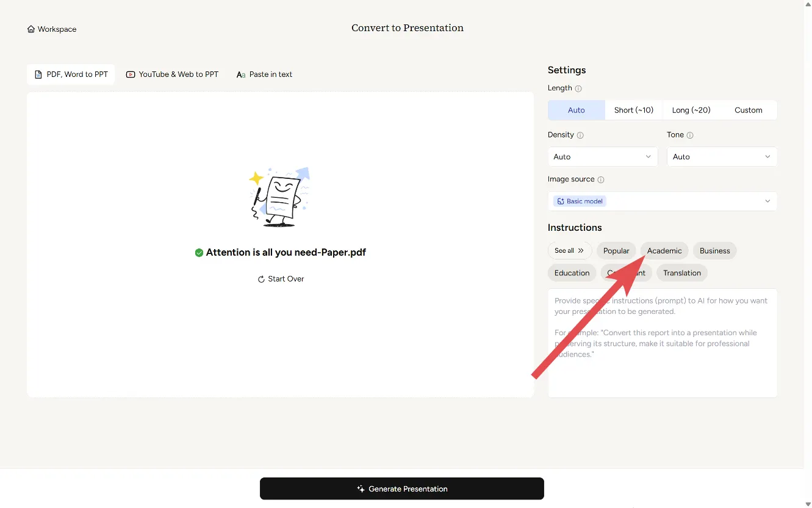
Task: Click the Start Over refresh icon
Action: click(261, 279)
